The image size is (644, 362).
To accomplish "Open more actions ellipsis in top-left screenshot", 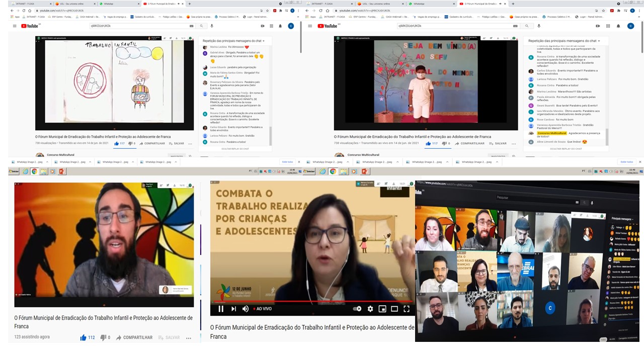I will [190, 143].
